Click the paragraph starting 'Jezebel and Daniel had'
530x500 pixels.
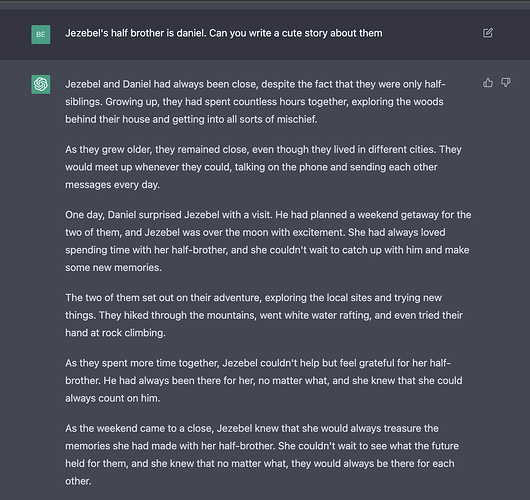[255, 102]
